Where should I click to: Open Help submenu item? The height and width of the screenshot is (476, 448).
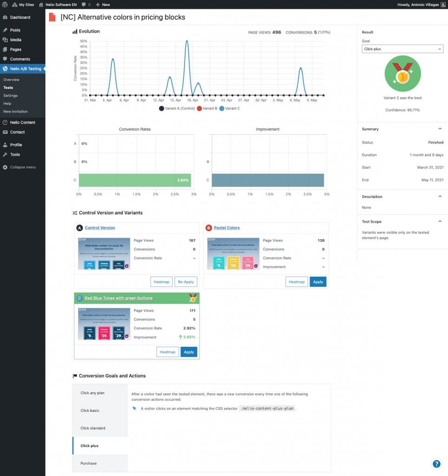coord(7,104)
